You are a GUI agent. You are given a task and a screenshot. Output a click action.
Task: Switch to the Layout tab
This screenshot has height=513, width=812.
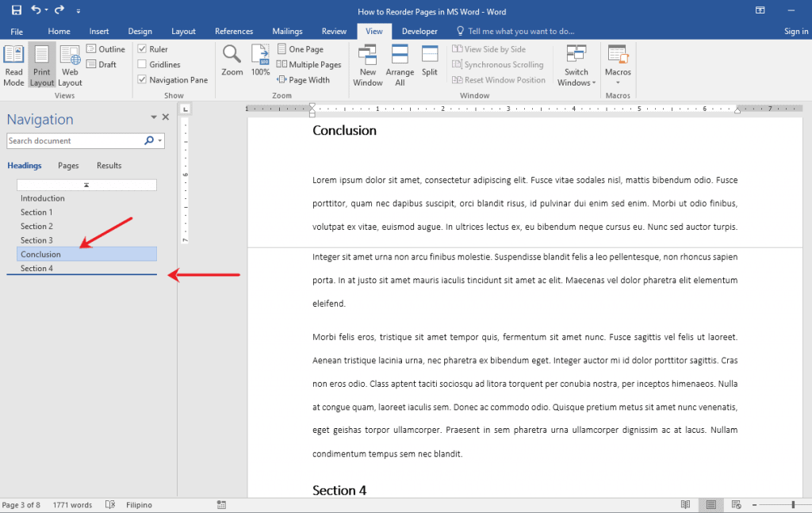point(183,31)
